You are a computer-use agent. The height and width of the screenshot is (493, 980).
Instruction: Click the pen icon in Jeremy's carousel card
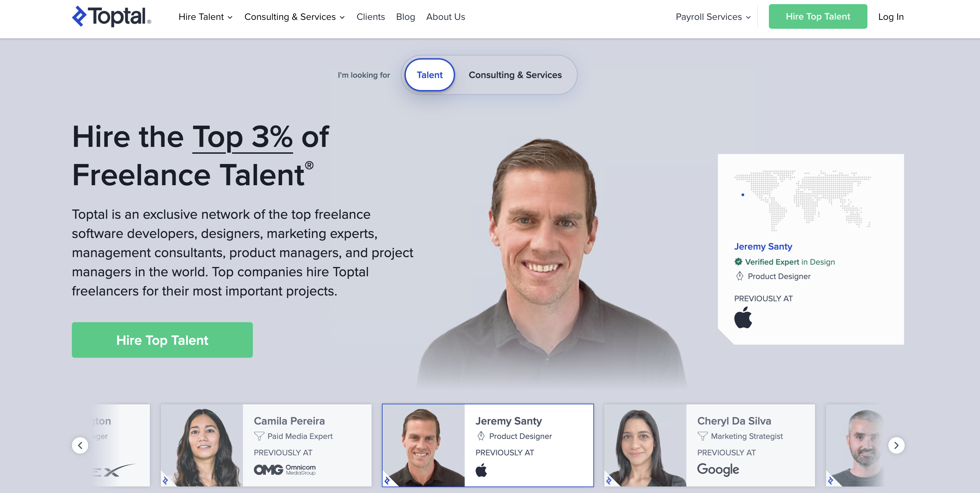coord(481,436)
